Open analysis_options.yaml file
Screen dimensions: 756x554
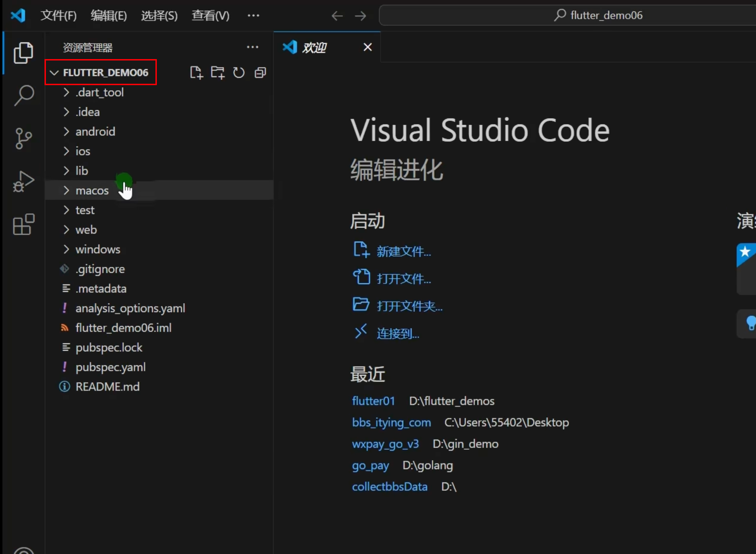(159, 308)
